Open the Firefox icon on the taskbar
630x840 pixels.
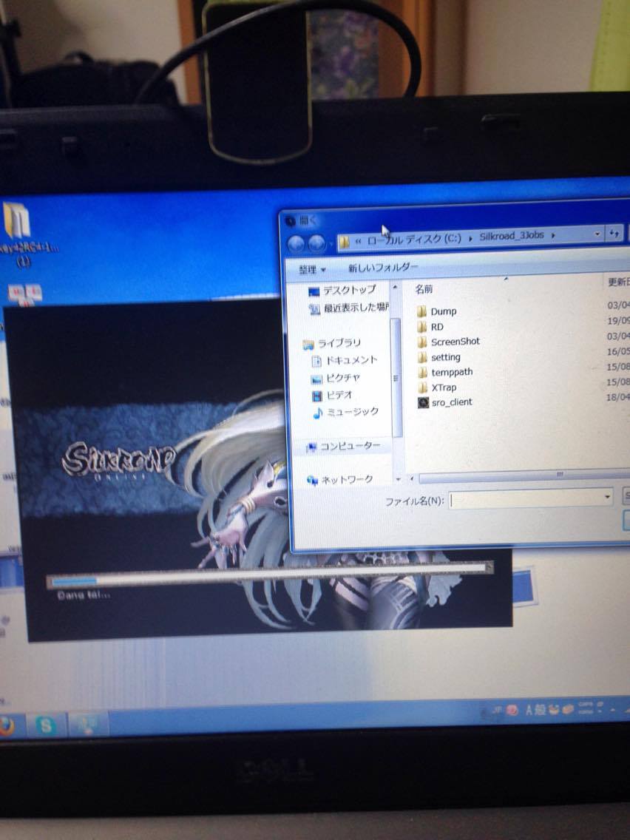tap(6, 726)
